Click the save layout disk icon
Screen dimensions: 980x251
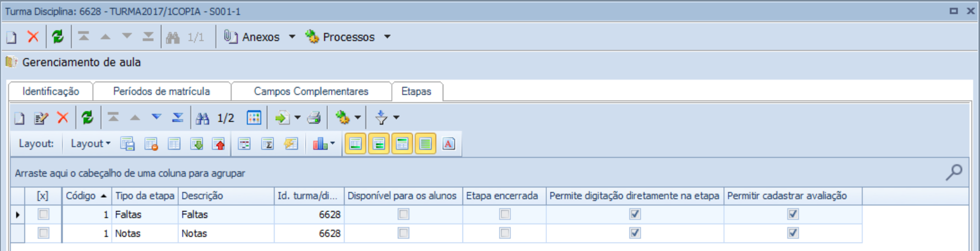pos(127,144)
